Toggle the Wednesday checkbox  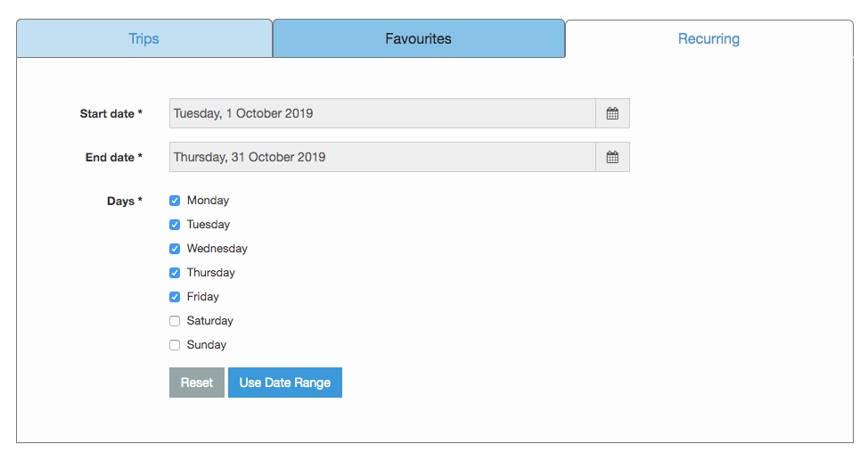click(x=175, y=249)
